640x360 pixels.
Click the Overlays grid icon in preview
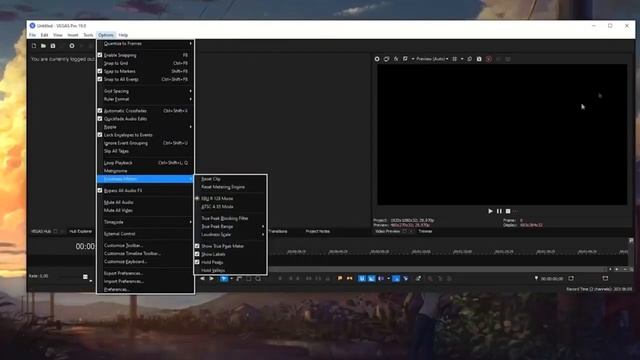click(x=455, y=59)
